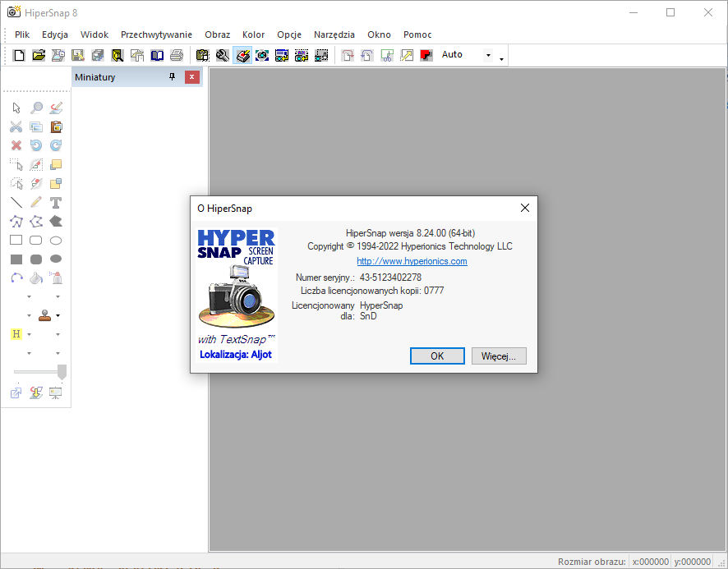Click the yellow magnifier preview toolbar icon
The image size is (728, 569).
click(x=117, y=56)
